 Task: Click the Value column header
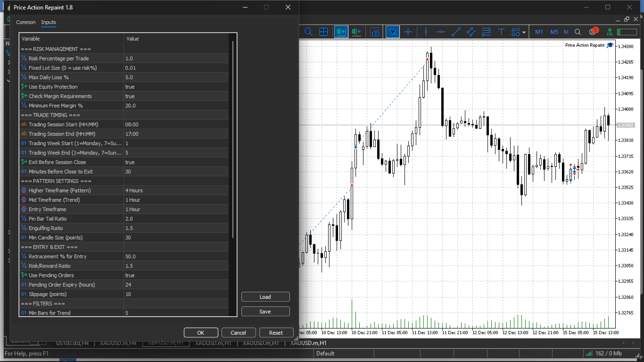(x=176, y=39)
